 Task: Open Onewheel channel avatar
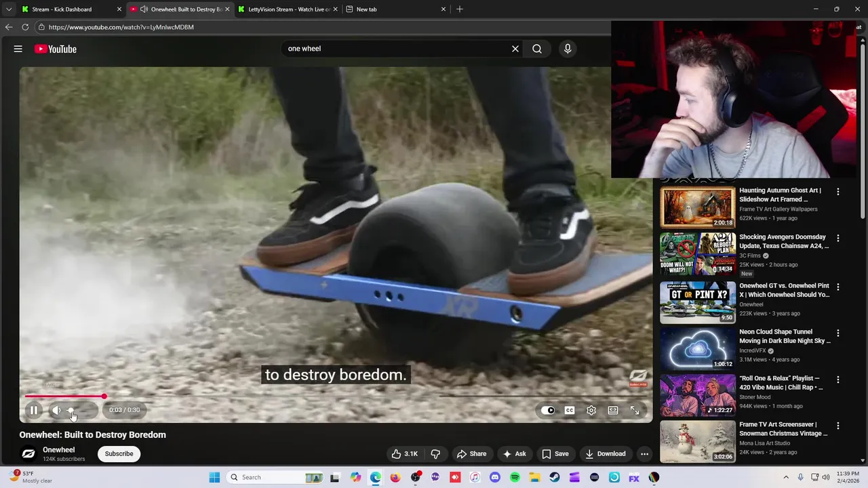28,453
